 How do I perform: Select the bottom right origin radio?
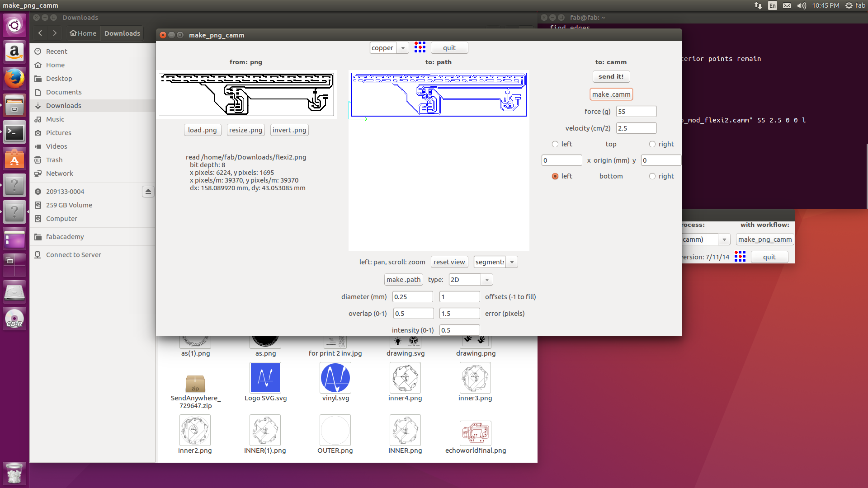point(652,176)
